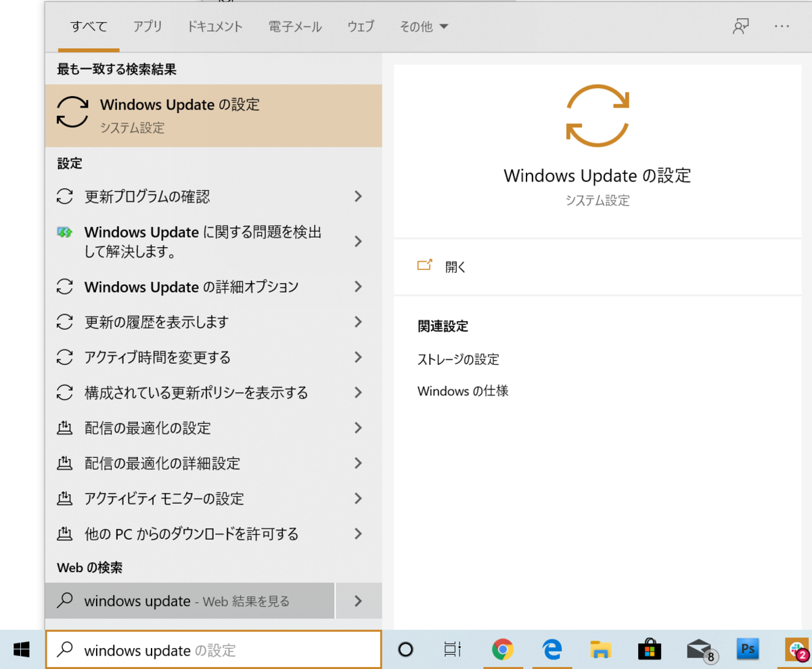The image size is (812, 669).
Task: Click the taskbar search input box
Action: 214,650
